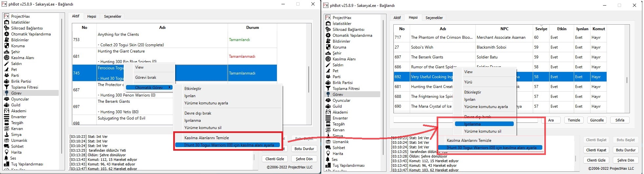Click the left window quest list scrollbar
The image size is (644, 174).
click(x=308, y=79)
